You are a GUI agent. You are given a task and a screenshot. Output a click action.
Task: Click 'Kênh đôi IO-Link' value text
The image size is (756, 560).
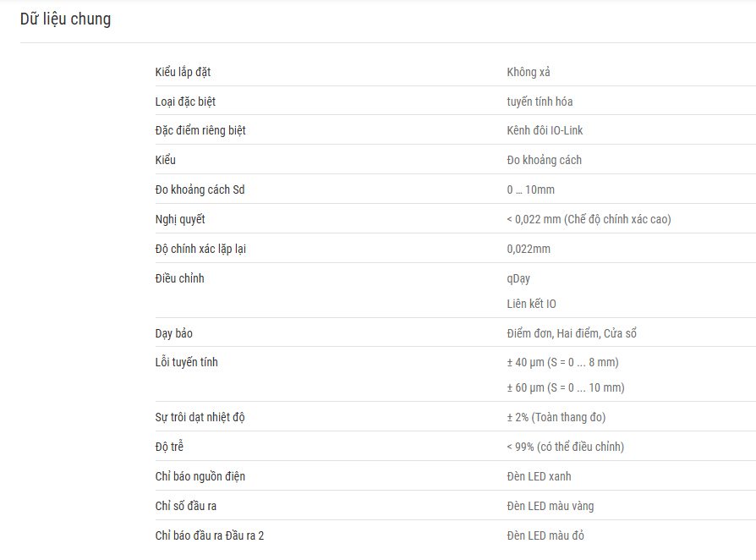545,131
